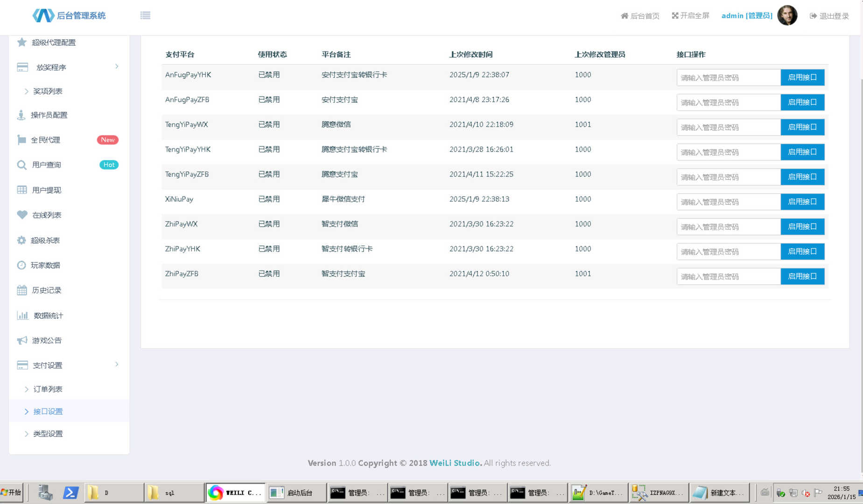Open the 订单列表 submenu item
Image resolution: width=863 pixels, height=504 pixels.
click(48, 389)
